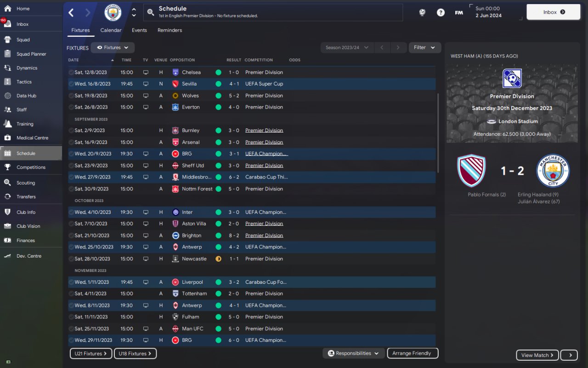This screenshot has height=368, width=588.
Task: Open the Filter dropdown
Action: click(425, 47)
